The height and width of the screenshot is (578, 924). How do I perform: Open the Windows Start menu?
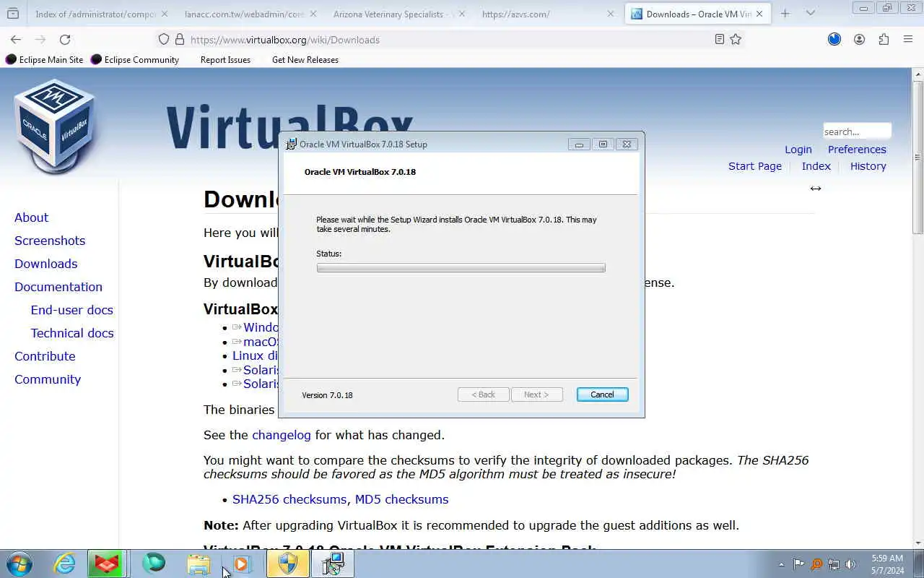click(19, 564)
